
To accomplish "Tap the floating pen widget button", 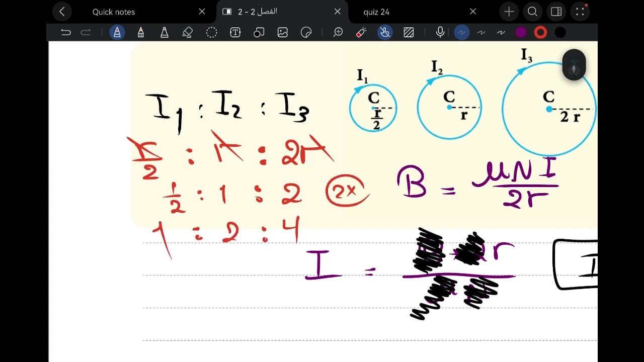I will coord(574,65).
